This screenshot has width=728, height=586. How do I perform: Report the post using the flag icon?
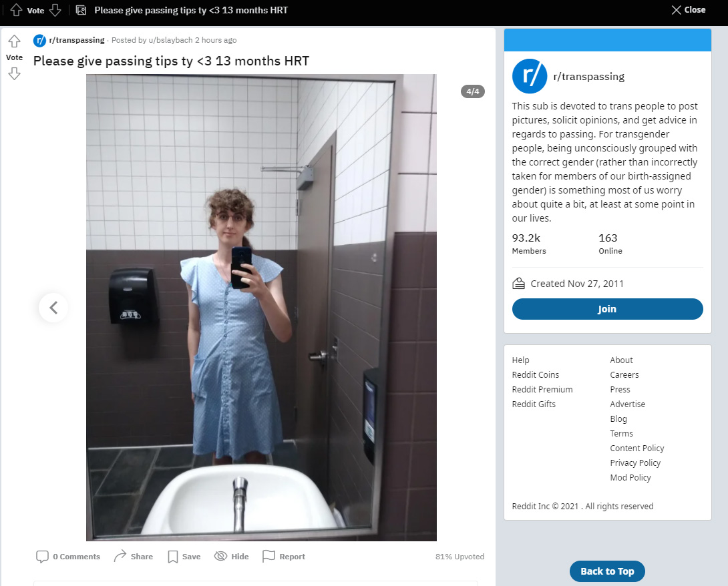pyautogui.click(x=268, y=556)
